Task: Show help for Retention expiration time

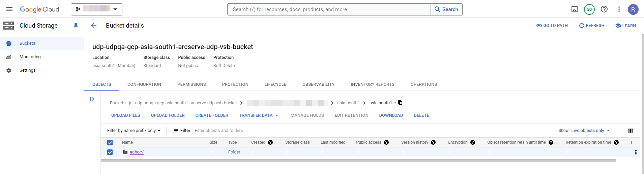Action: 616,142
